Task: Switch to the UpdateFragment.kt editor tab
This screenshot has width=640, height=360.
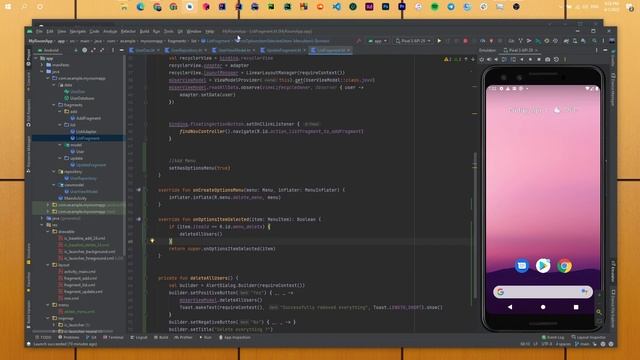Action: coord(284,50)
